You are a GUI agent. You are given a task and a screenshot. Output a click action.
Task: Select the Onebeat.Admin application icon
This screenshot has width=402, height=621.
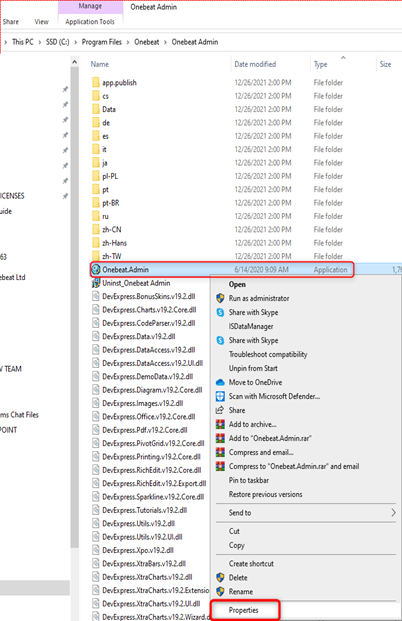coord(96,270)
